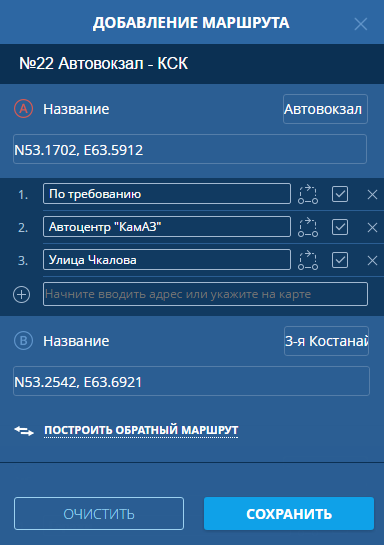Click the route name field "№22 Автовокзал - КСК"
This screenshot has height=545, width=384.
point(192,64)
